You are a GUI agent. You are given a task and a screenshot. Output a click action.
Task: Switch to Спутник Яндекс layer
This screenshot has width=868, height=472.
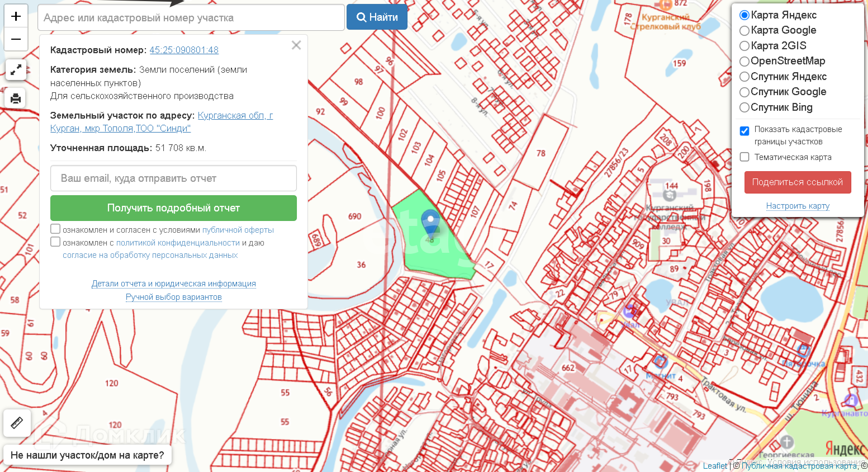click(744, 77)
